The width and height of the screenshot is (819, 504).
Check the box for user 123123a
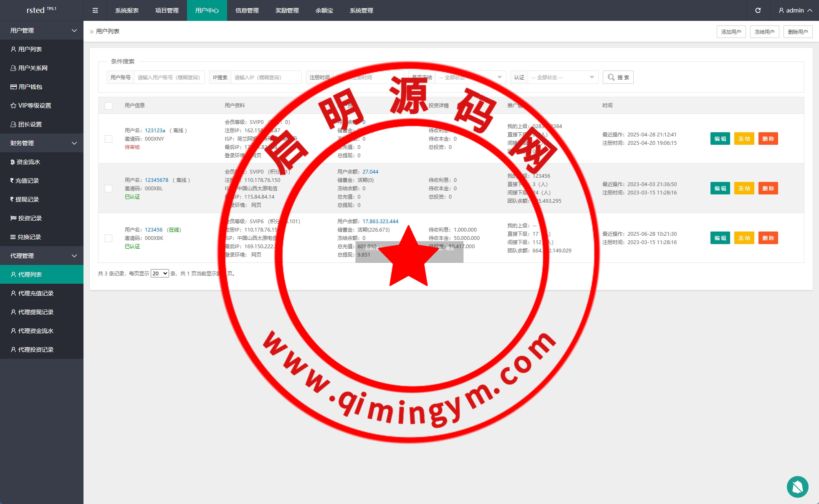109,139
